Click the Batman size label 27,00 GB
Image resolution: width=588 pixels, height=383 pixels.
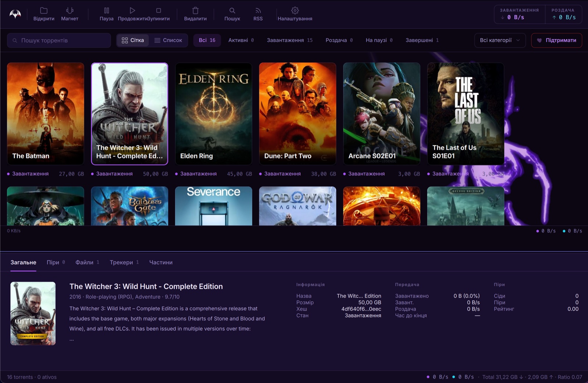tap(71, 174)
